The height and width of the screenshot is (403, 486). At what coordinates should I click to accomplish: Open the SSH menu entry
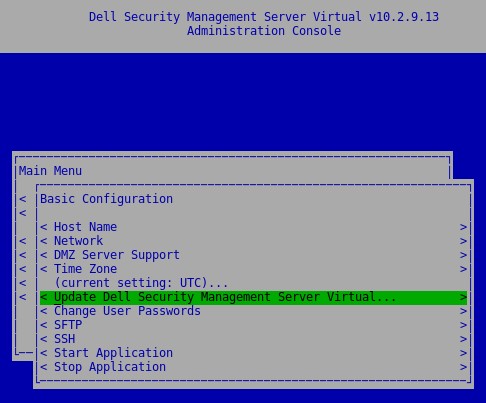pos(253,339)
